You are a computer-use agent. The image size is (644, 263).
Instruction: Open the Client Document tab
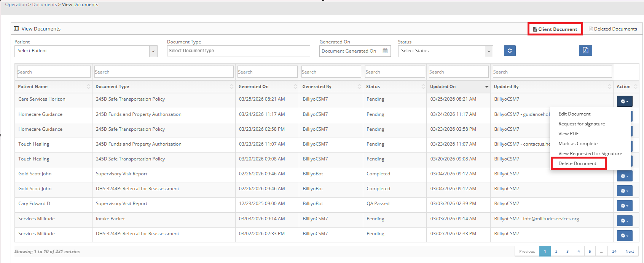point(555,29)
